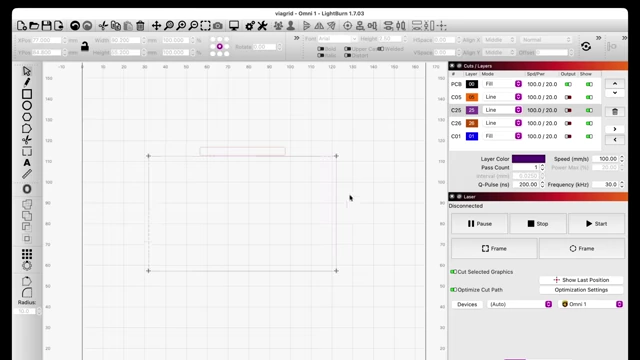The height and width of the screenshot is (360, 640).
Task: Click the Pause button
Action: click(480, 224)
